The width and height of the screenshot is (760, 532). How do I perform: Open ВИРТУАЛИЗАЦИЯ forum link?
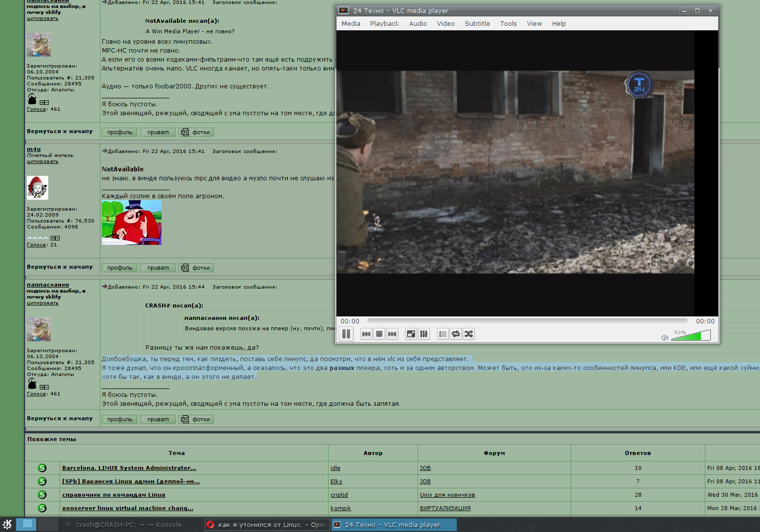click(445, 508)
